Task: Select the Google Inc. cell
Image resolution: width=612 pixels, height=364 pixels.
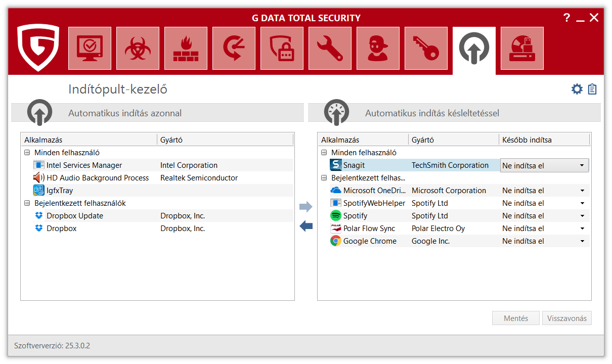Action: click(430, 241)
